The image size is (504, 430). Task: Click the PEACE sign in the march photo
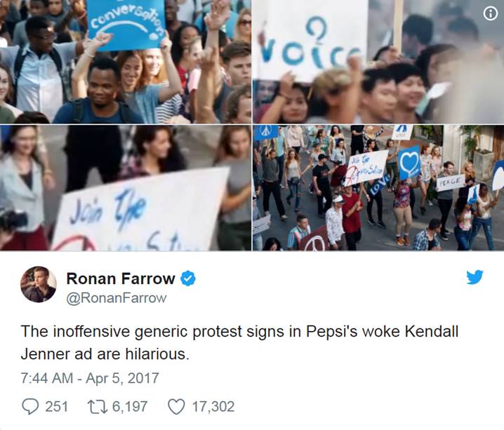[x=451, y=182]
